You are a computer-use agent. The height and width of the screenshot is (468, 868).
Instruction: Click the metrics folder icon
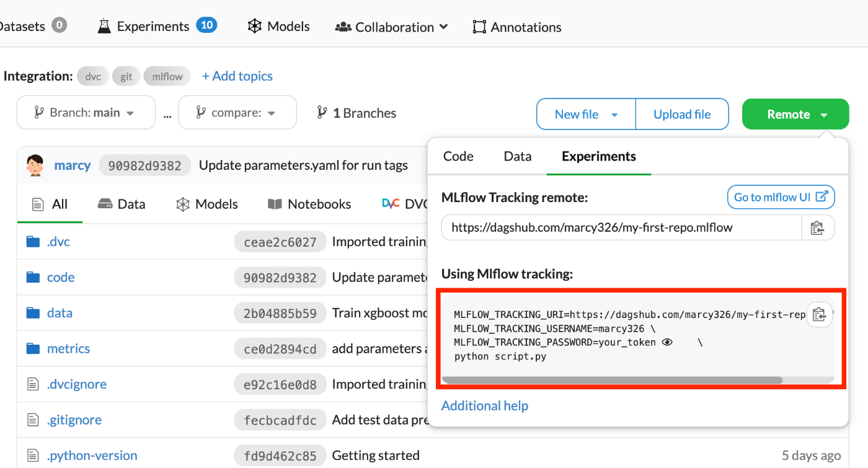(33, 348)
